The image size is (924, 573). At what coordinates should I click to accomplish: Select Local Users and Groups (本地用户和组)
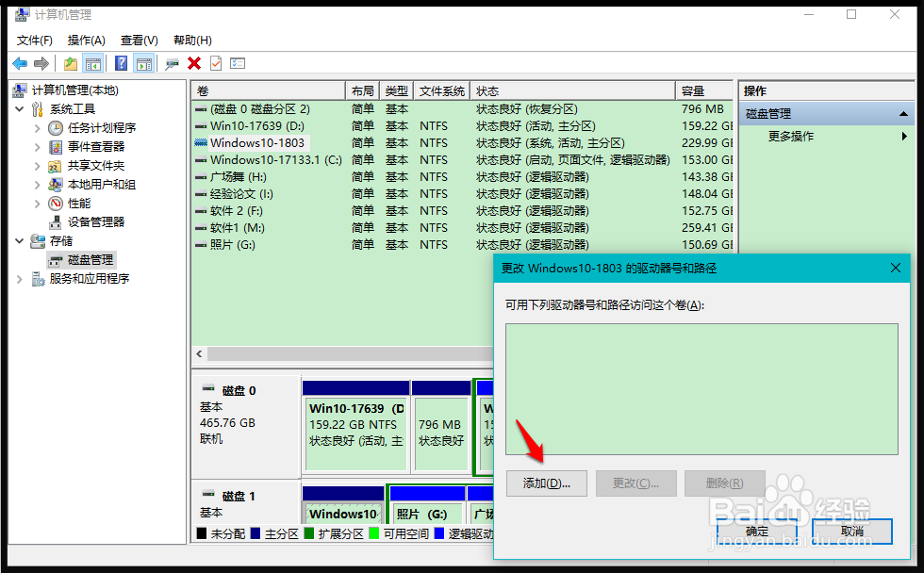point(102,185)
